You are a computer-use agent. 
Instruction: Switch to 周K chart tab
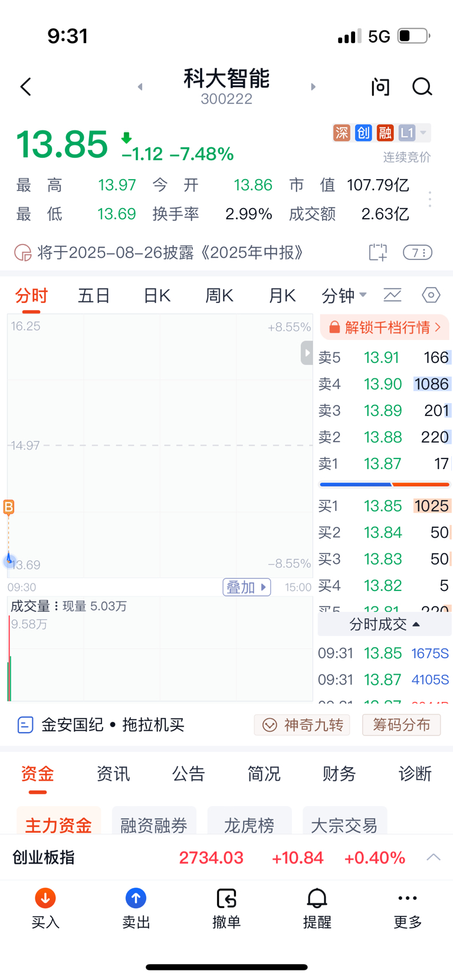coord(219,295)
